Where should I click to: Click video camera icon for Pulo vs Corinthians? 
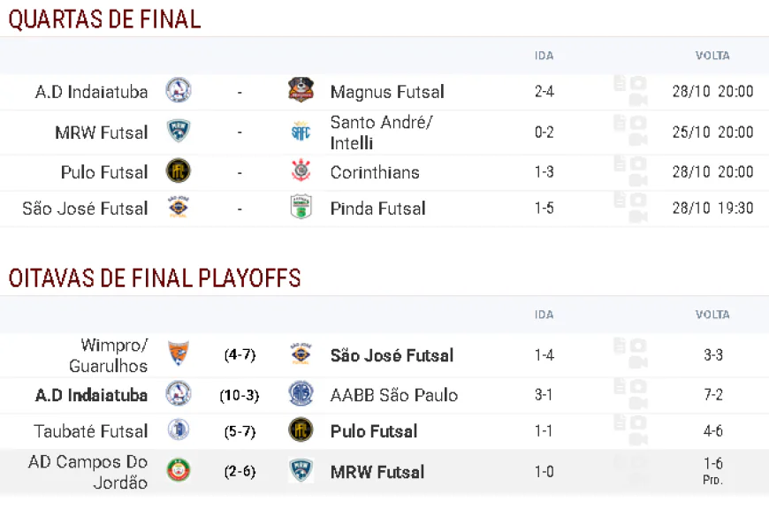(x=637, y=179)
